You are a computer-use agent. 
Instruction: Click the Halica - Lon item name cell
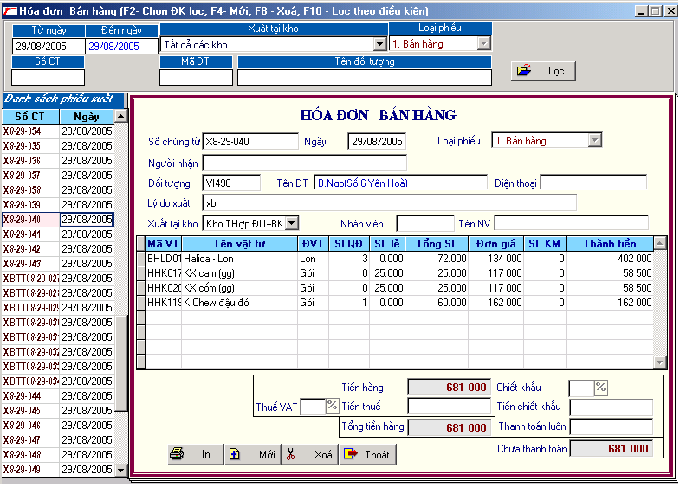240,259
